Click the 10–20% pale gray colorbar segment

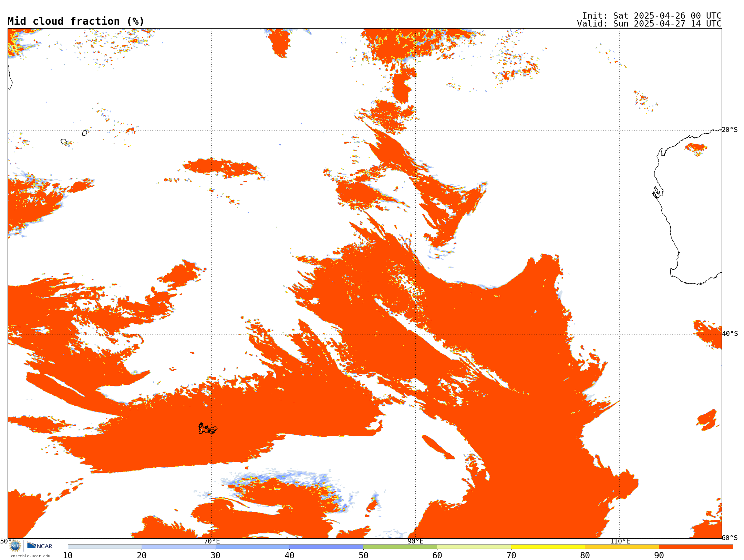pyautogui.click(x=105, y=547)
